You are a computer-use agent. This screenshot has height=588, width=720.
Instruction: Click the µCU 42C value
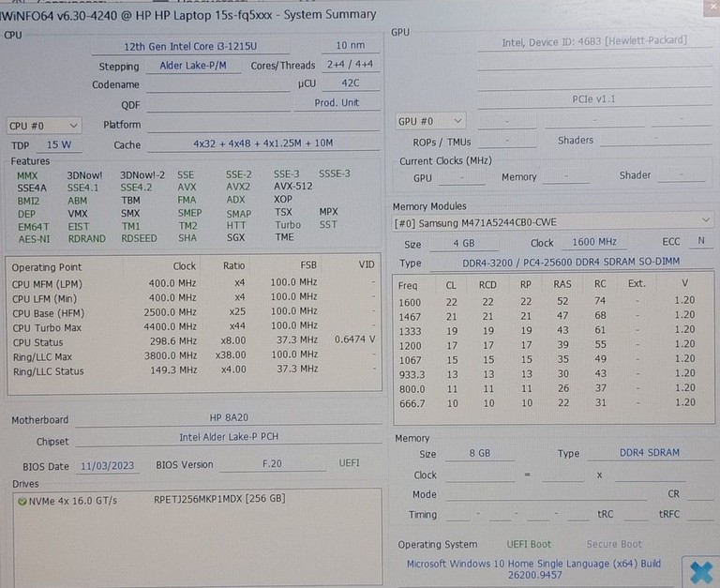coord(351,83)
